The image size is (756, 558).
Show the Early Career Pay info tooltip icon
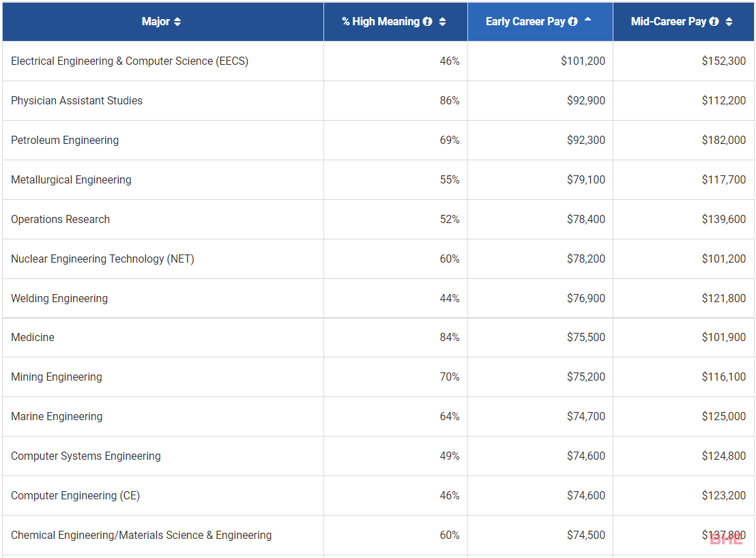click(572, 22)
